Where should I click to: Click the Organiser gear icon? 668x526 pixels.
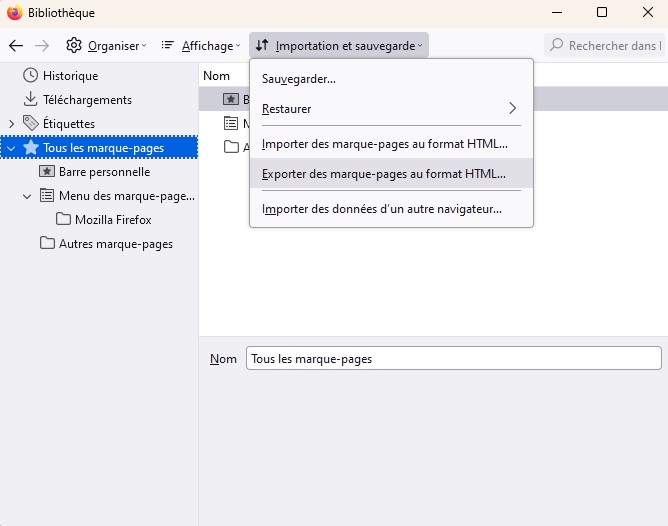(x=74, y=46)
